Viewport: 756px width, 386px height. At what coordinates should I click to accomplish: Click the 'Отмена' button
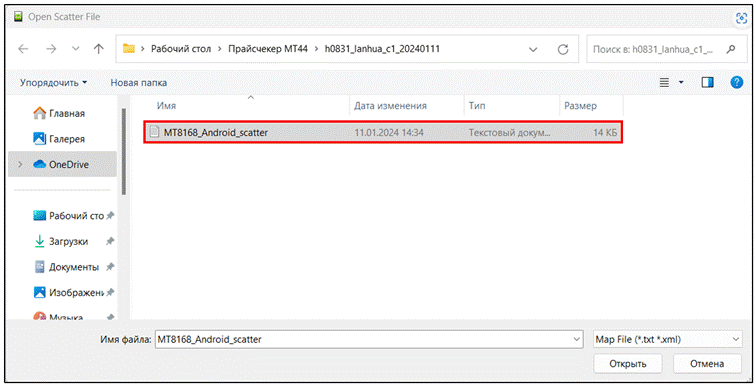[707, 364]
